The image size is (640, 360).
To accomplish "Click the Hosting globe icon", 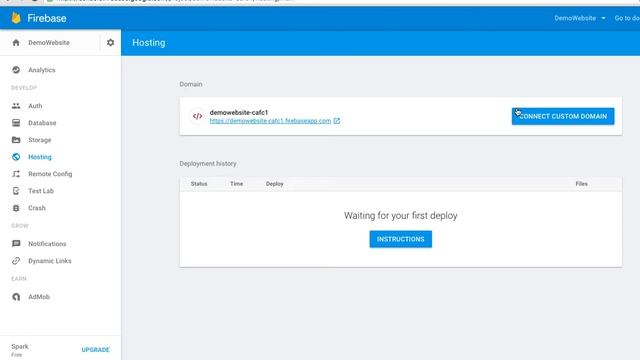I will point(16,157).
